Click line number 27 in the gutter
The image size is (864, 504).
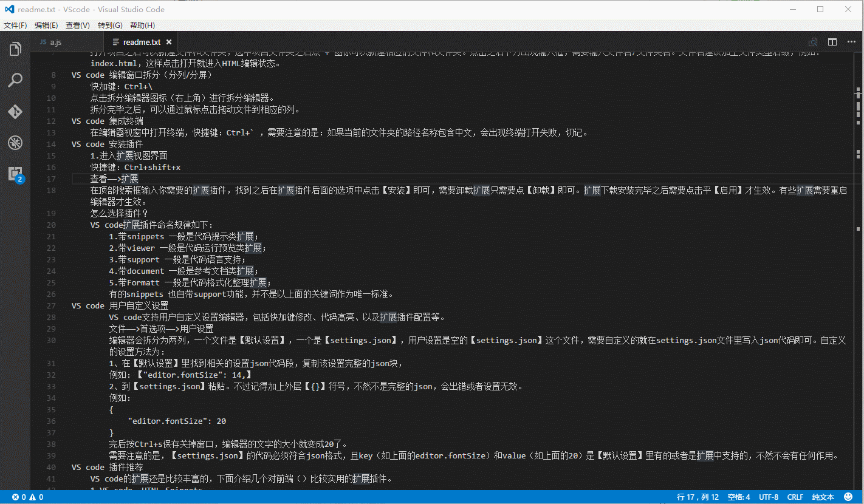pos(51,305)
